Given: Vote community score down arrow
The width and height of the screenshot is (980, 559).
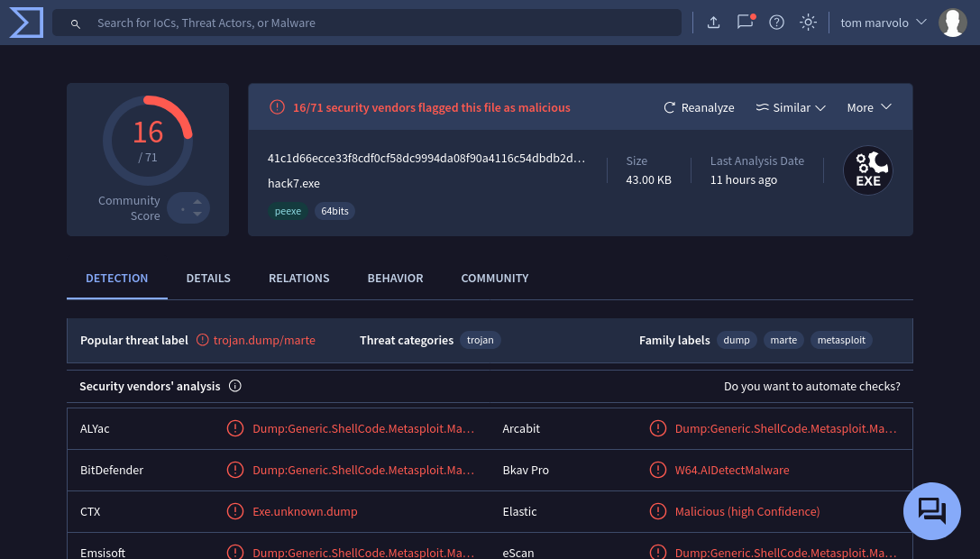Looking at the screenshot, I should (197, 215).
